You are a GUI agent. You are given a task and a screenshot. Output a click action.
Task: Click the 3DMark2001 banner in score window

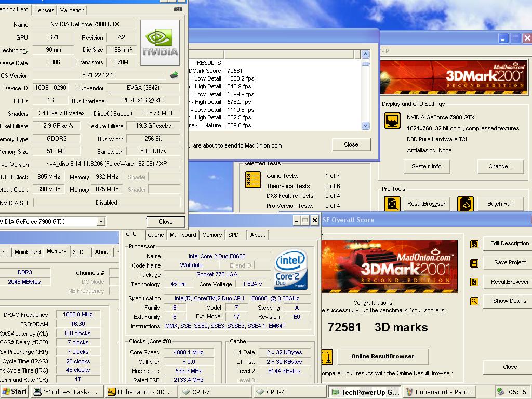[x=390, y=267]
